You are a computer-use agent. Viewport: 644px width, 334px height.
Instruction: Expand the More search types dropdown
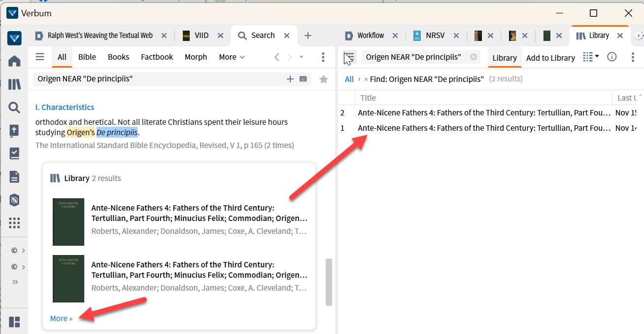[232, 57]
